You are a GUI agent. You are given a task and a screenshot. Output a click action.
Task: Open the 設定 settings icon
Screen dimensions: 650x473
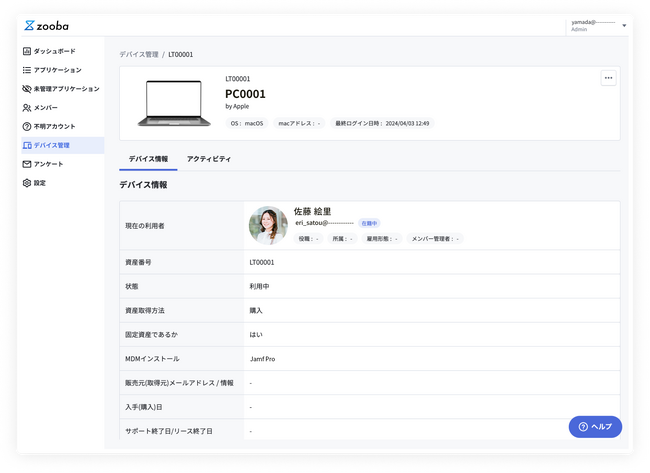point(27,183)
